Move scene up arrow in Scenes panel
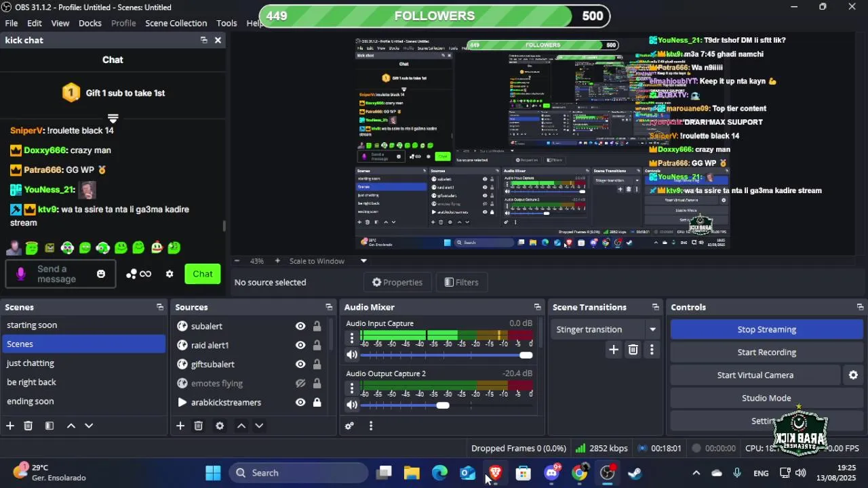This screenshot has height=488, width=868. tap(71, 426)
